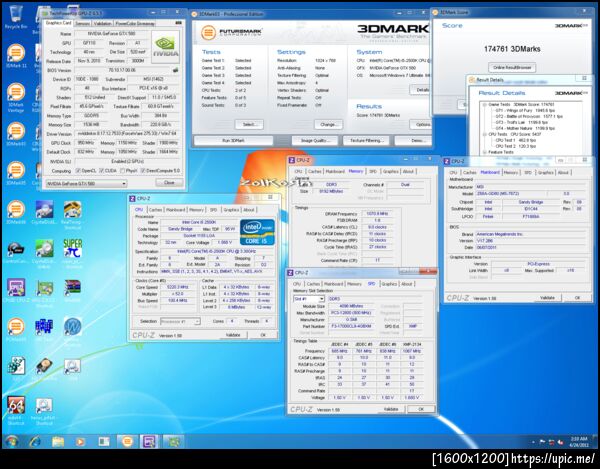Click the volume icon in system tray

560,442
